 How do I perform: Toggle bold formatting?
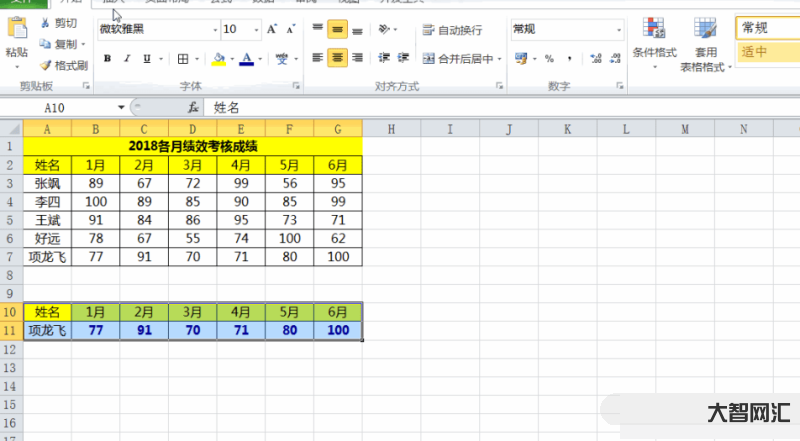[x=107, y=59]
